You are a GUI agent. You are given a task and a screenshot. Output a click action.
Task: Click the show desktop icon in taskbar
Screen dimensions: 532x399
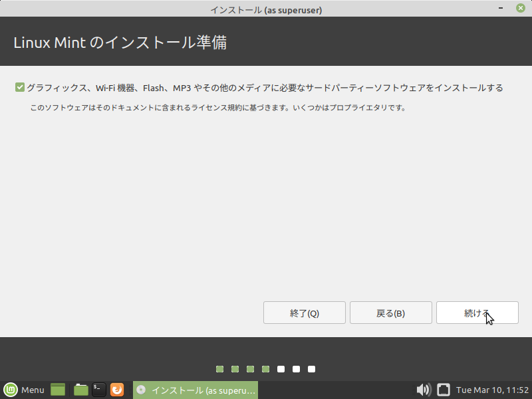[x=58, y=390]
